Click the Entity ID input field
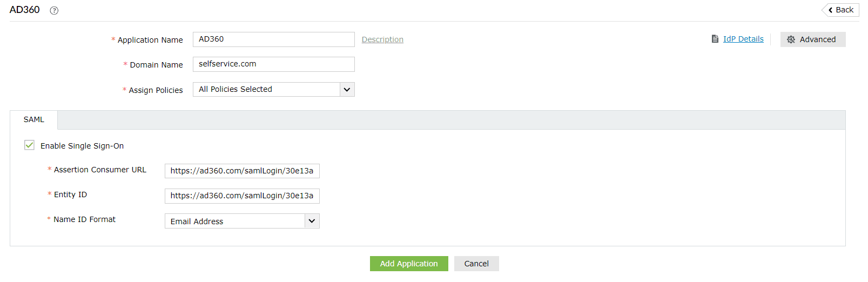868x282 pixels. pos(242,196)
